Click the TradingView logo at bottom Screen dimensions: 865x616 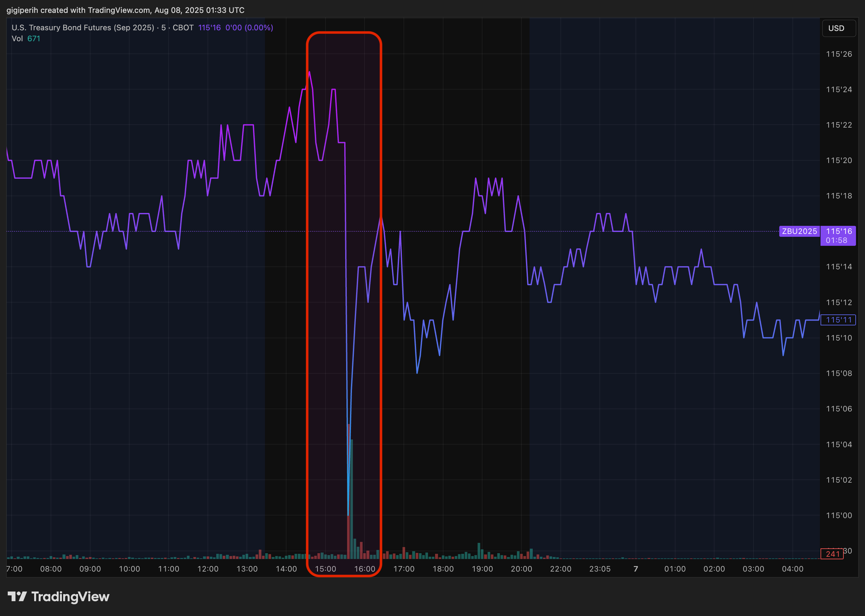[58, 597]
